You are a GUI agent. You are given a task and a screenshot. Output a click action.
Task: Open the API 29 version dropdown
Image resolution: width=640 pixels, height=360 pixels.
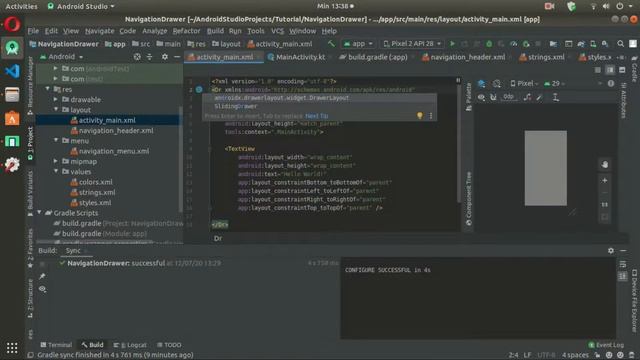[x=554, y=83]
